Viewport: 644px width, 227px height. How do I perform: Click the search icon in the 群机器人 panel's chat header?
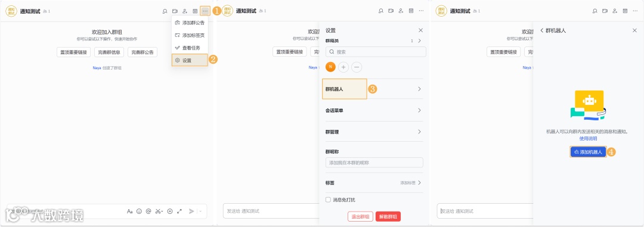595,11
